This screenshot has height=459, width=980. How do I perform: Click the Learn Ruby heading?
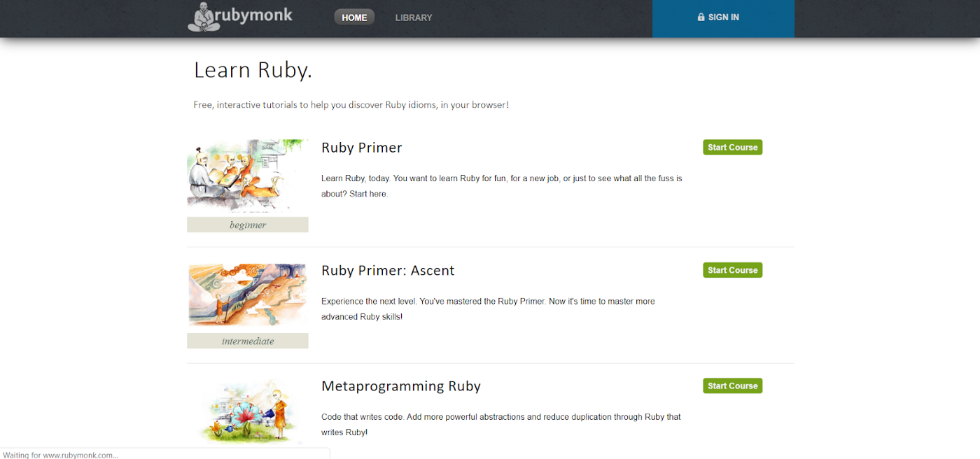point(253,70)
